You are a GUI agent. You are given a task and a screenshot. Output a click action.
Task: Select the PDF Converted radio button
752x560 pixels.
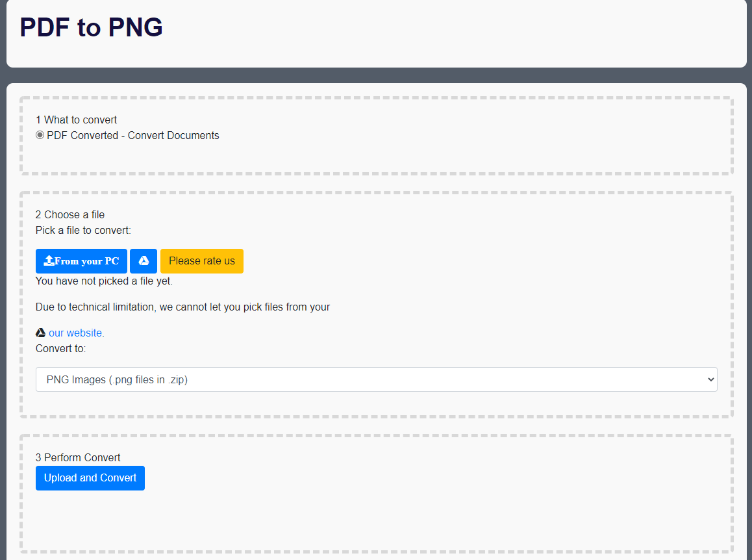pos(40,135)
